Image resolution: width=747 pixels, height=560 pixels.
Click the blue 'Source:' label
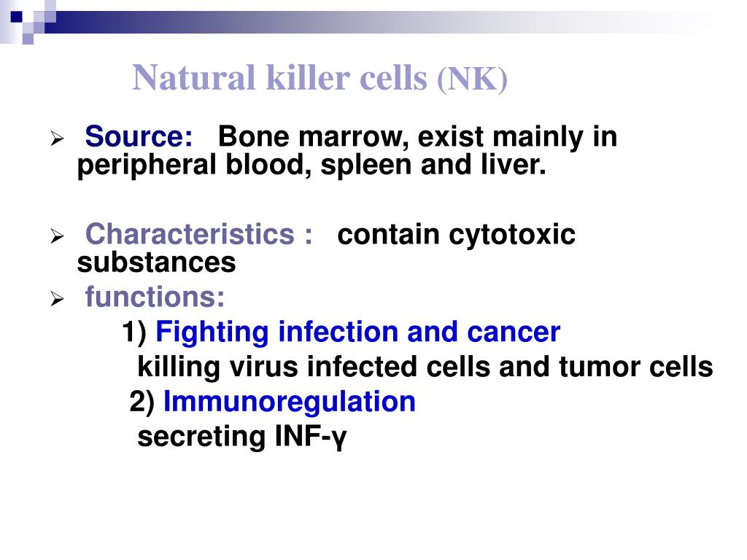tap(139, 136)
